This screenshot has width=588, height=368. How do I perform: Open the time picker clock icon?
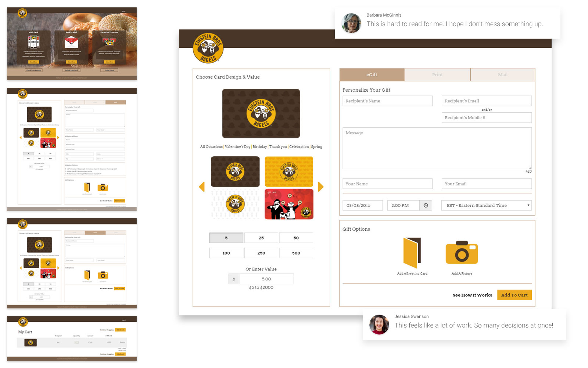426,205
